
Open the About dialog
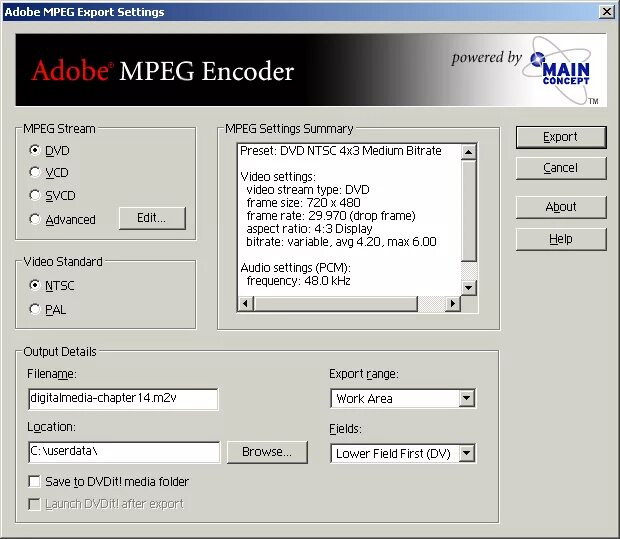point(561,207)
